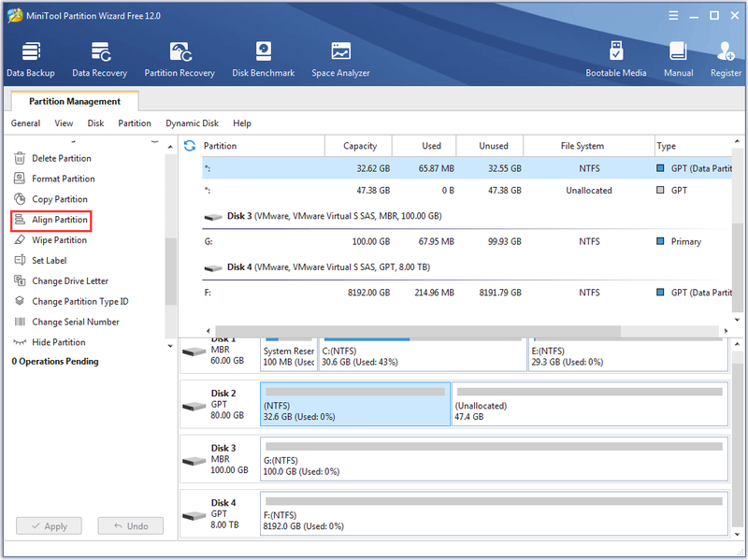Click the Hide Partition icon
The height and width of the screenshot is (560, 748).
point(20,342)
